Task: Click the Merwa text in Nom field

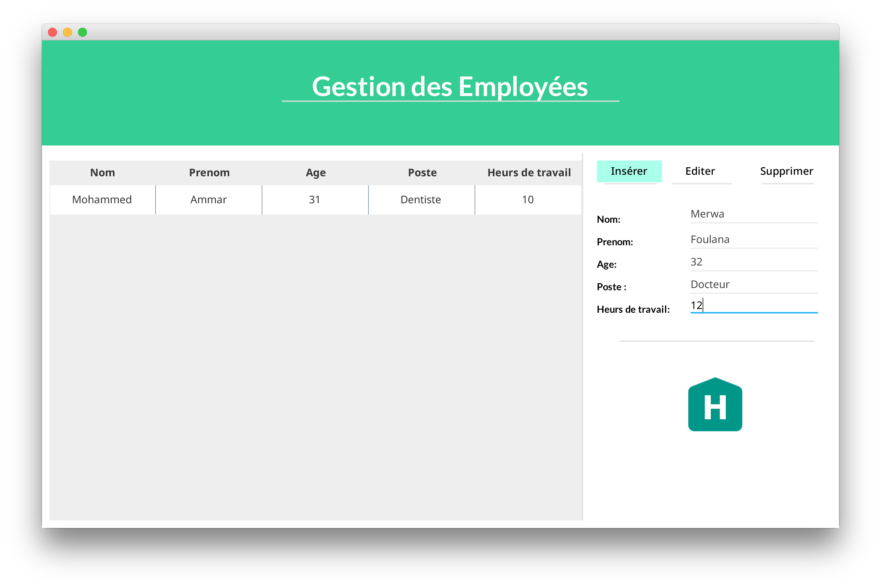Action: 707,214
